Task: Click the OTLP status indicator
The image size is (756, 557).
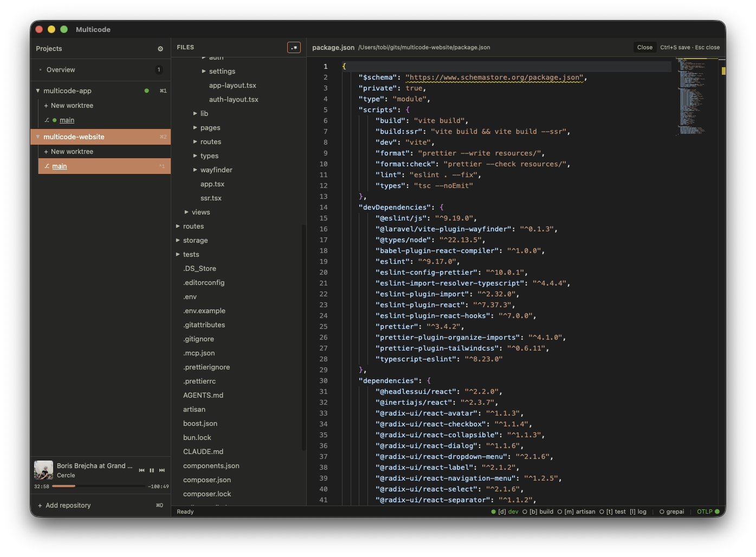Action: (x=708, y=511)
